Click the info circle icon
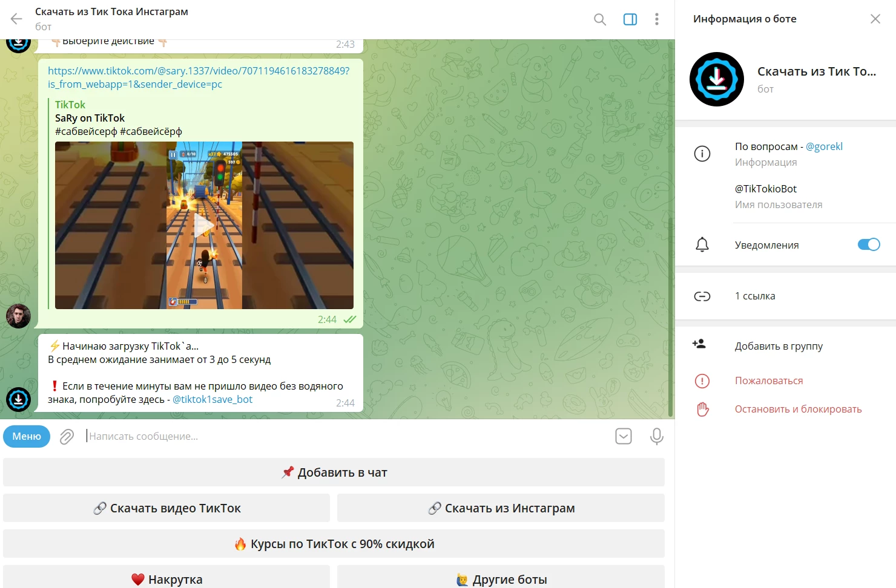Viewport: 896px width, 588px height. (x=702, y=154)
